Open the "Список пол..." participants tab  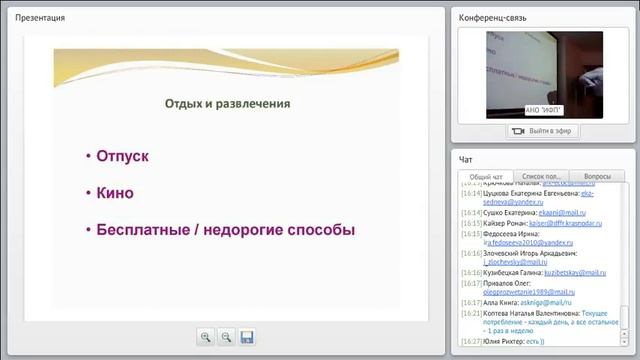[x=541, y=176]
